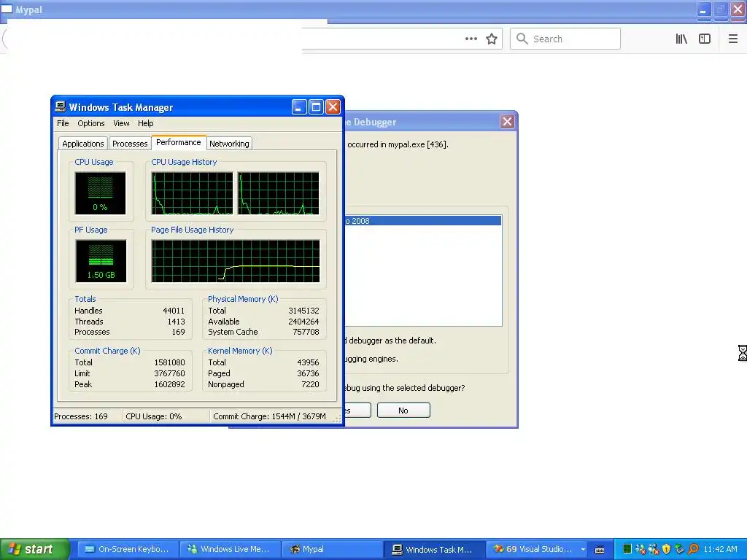The width and height of the screenshot is (747, 560).
Task: Click Physical Memory Available 2404264
Action: pyautogui.click(x=303, y=322)
